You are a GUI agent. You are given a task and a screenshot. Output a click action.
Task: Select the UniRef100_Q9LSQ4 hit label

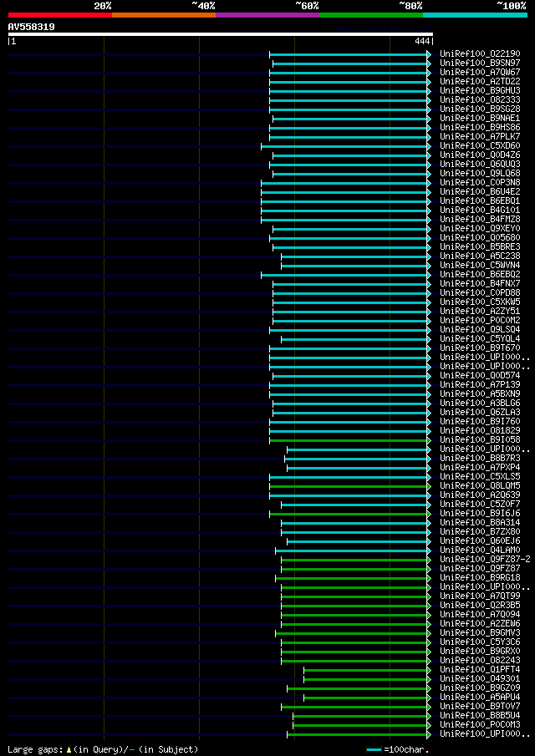[x=480, y=330]
